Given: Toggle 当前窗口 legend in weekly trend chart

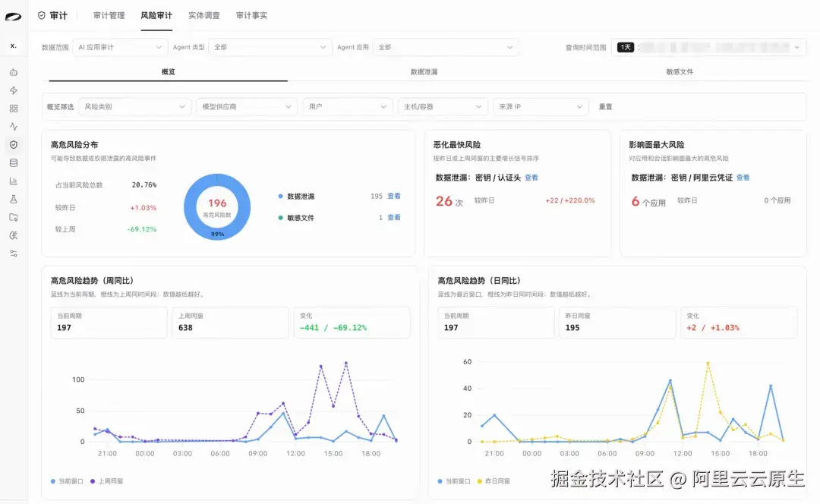Looking at the screenshot, I should (67, 481).
